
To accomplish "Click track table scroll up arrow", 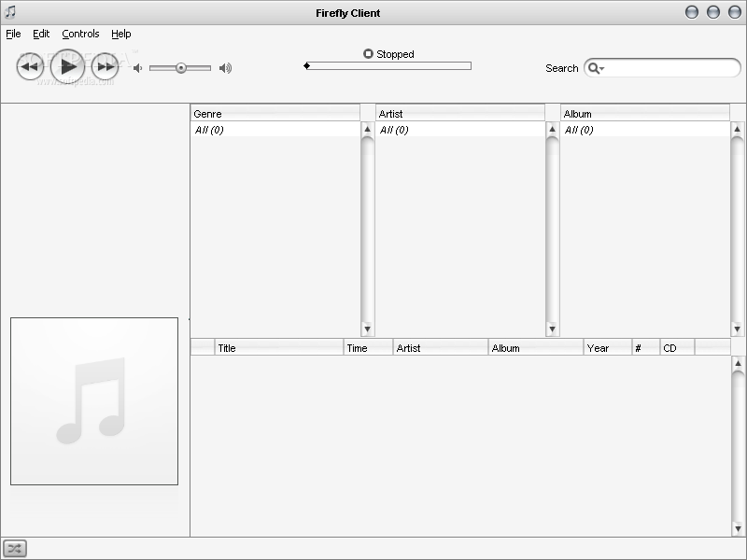I will (738, 364).
